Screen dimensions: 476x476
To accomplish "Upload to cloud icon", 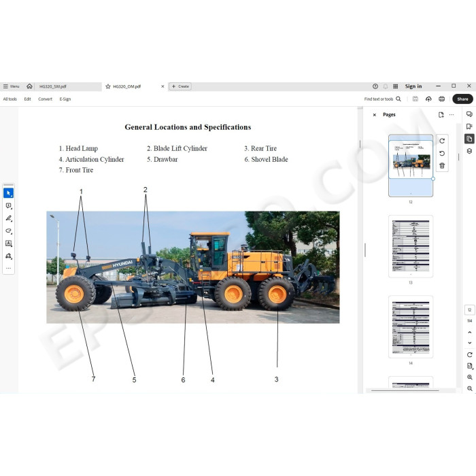I will (x=428, y=99).
